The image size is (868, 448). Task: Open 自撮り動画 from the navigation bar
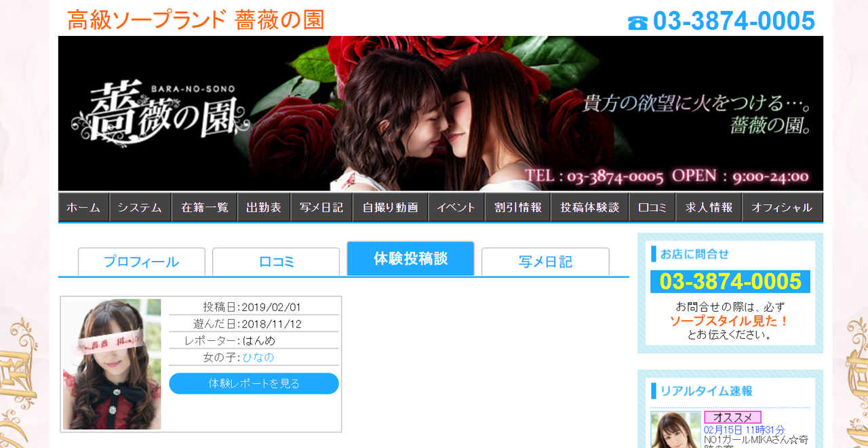click(x=391, y=207)
